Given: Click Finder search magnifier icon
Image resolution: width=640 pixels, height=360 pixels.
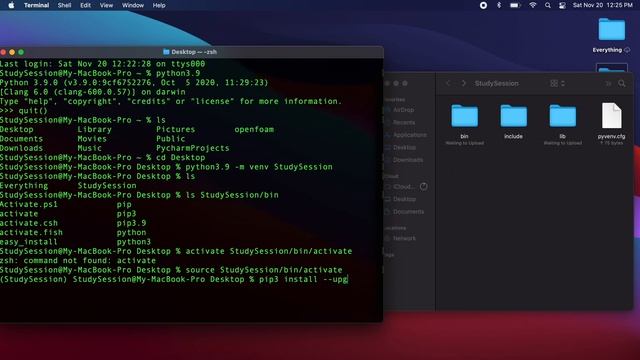Looking at the screenshot, I should click(622, 83).
